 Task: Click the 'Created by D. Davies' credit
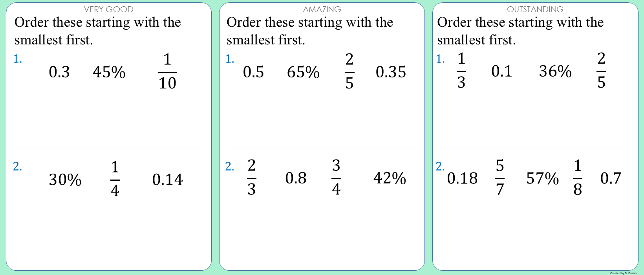[x=624, y=273]
